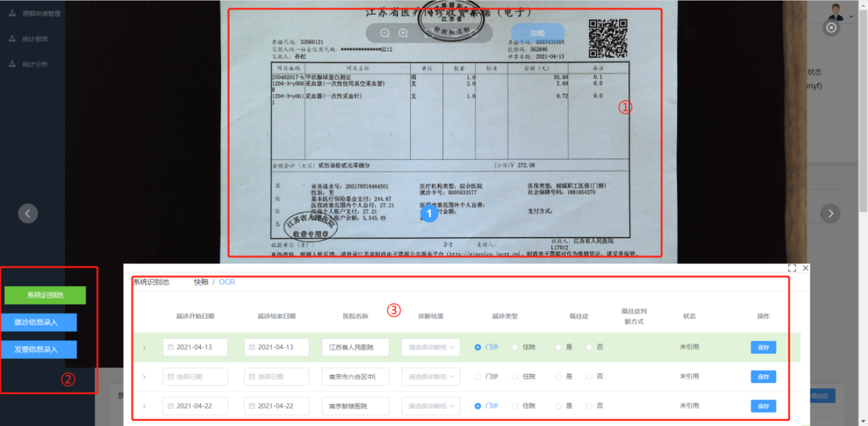Click the icon beside 统计分析

tap(12, 64)
